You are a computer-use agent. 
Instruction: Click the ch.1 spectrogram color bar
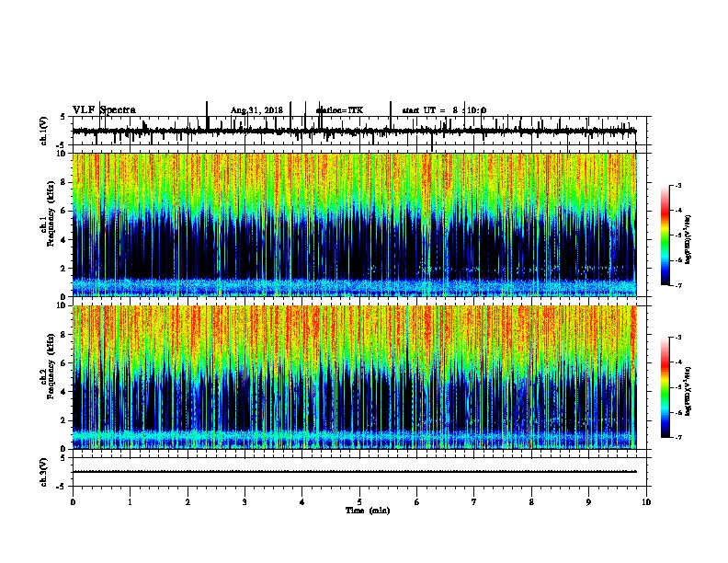(665, 236)
